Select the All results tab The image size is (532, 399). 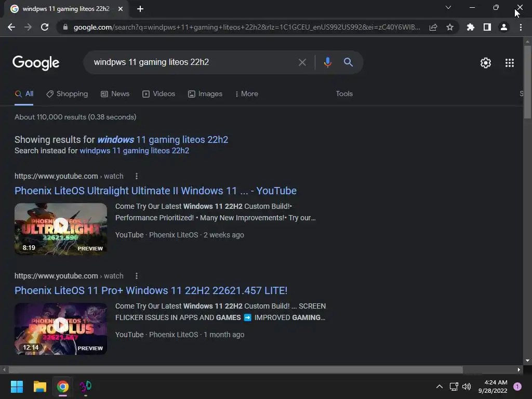[24, 94]
